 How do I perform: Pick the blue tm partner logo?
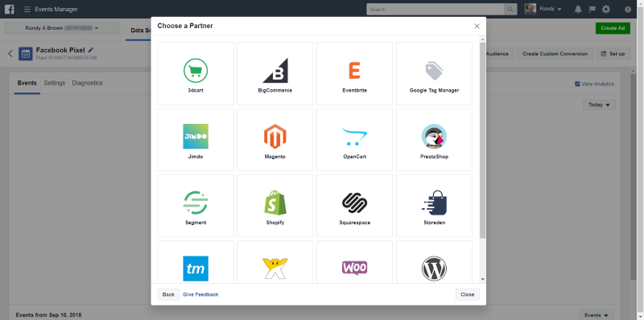pyautogui.click(x=196, y=269)
